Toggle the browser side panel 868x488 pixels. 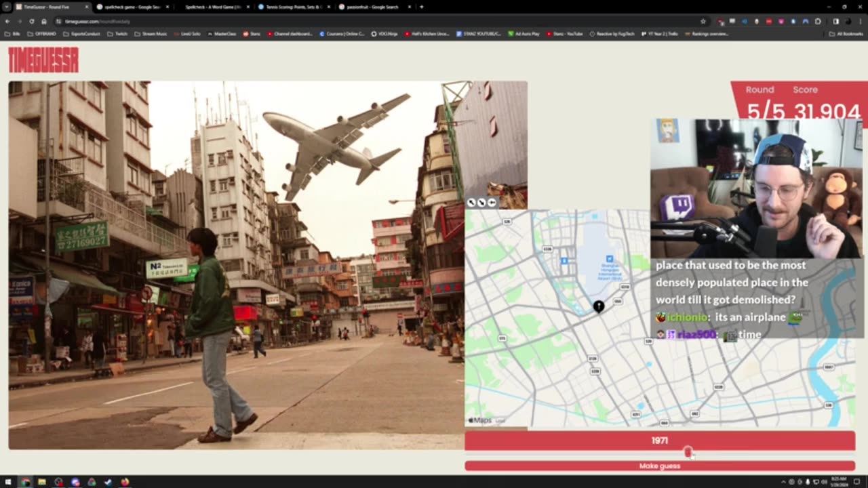(835, 22)
